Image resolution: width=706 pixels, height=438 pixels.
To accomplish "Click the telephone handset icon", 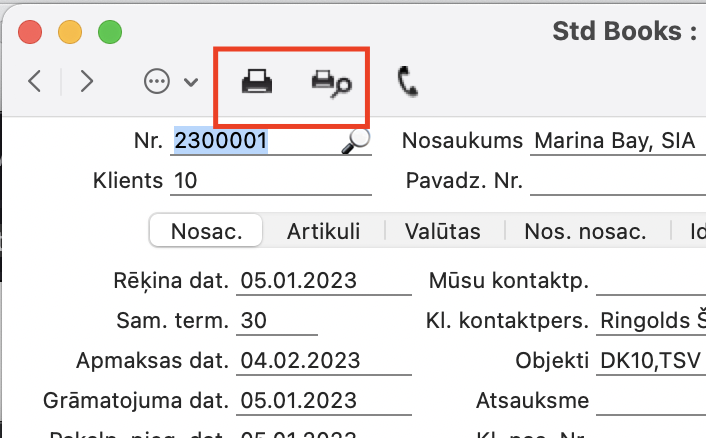I will (x=407, y=81).
